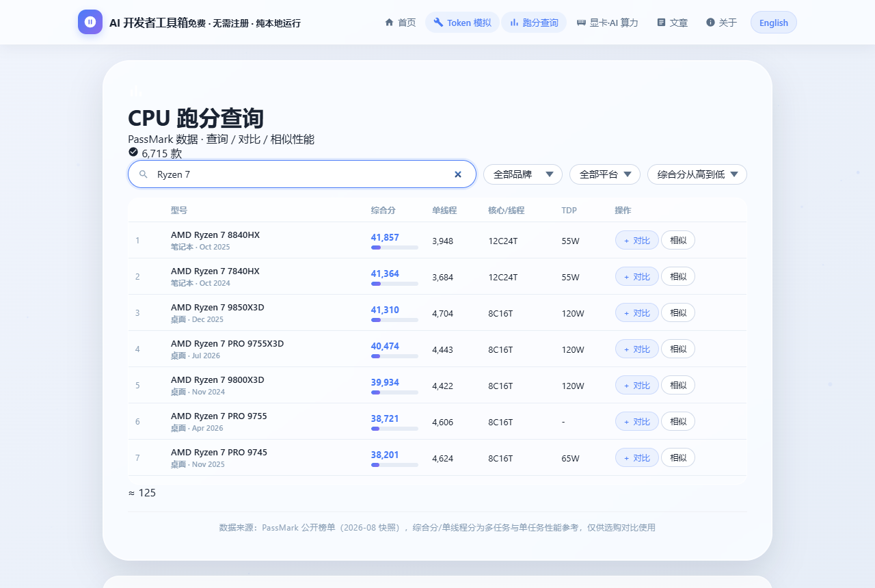Add Ryzen 7 9850X3D to 对比
This screenshot has width=875, height=588.
tap(637, 312)
